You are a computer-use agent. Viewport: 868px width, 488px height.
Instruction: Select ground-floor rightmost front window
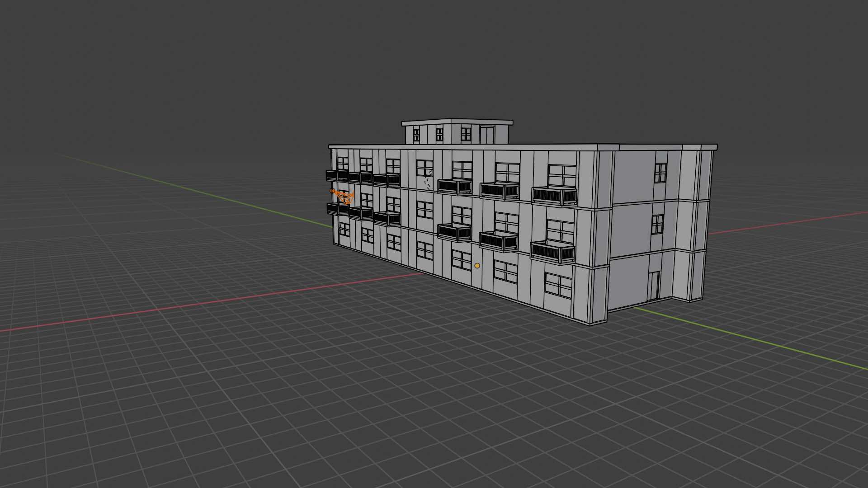(x=559, y=285)
